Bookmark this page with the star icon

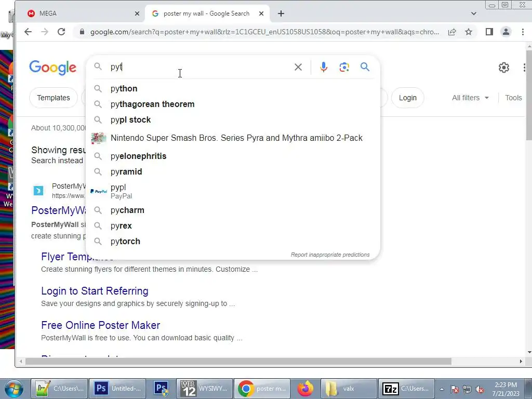(x=469, y=32)
